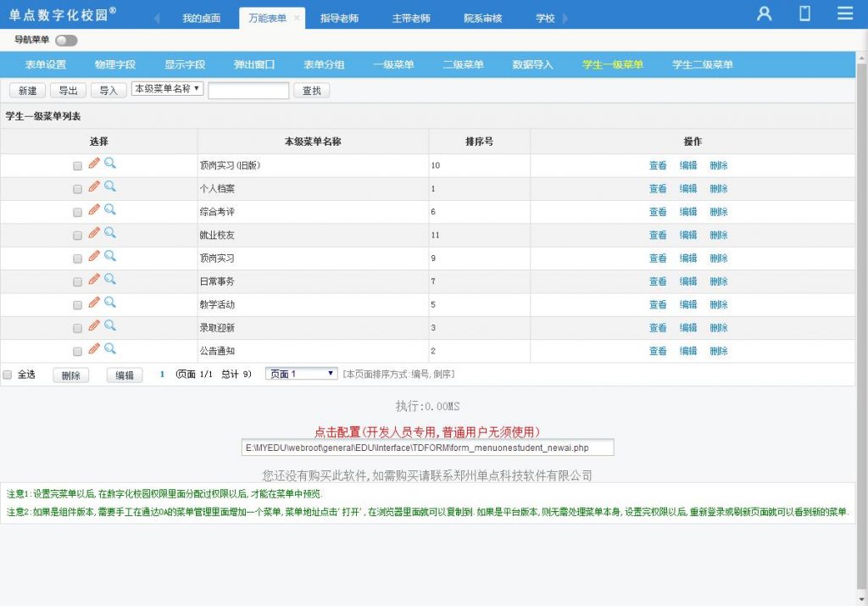Click the 查找 search button

(x=312, y=90)
